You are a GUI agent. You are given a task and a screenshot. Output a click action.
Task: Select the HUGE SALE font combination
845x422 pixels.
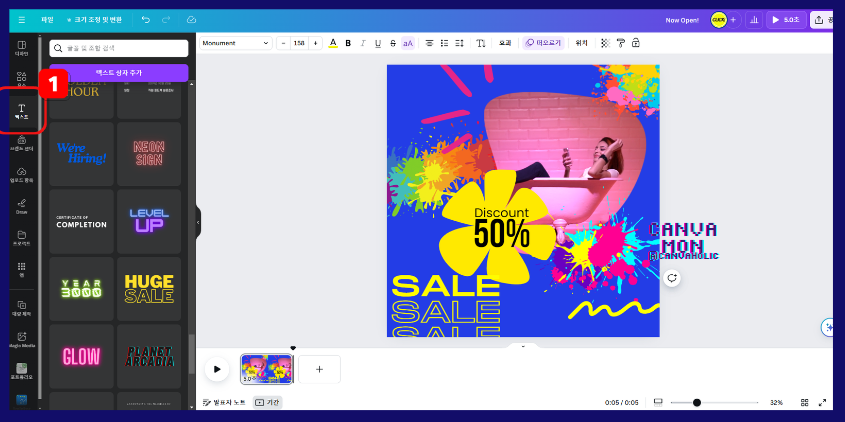pos(149,289)
